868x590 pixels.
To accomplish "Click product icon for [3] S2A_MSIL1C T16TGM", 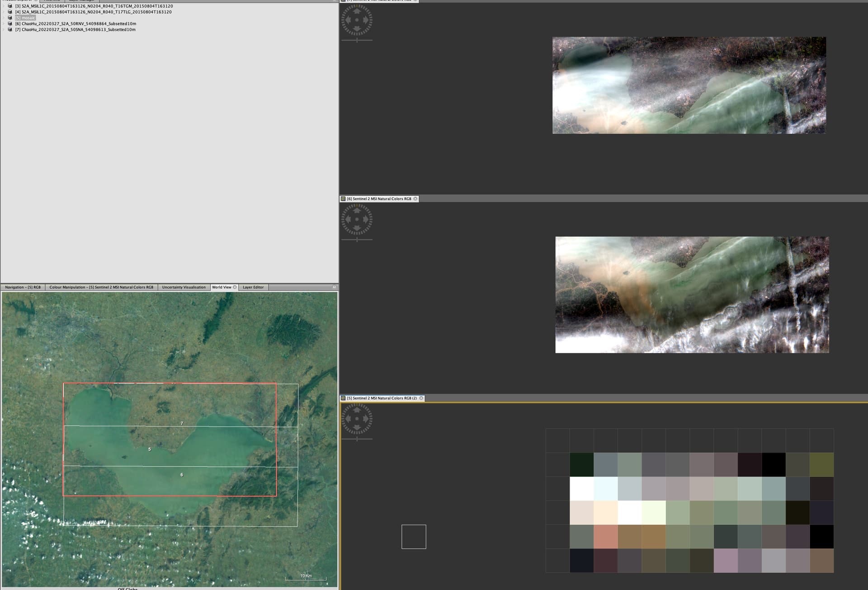I will (10, 6).
